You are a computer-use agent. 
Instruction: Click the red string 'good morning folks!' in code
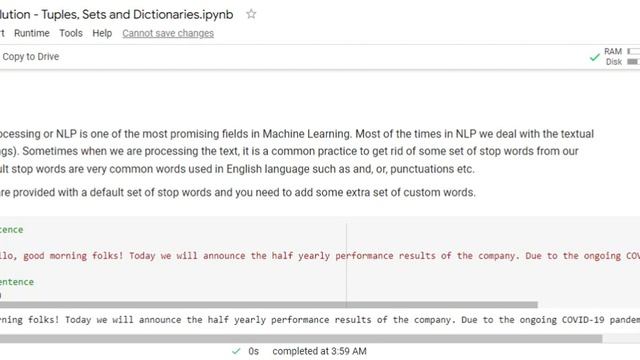tap(73, 256)
